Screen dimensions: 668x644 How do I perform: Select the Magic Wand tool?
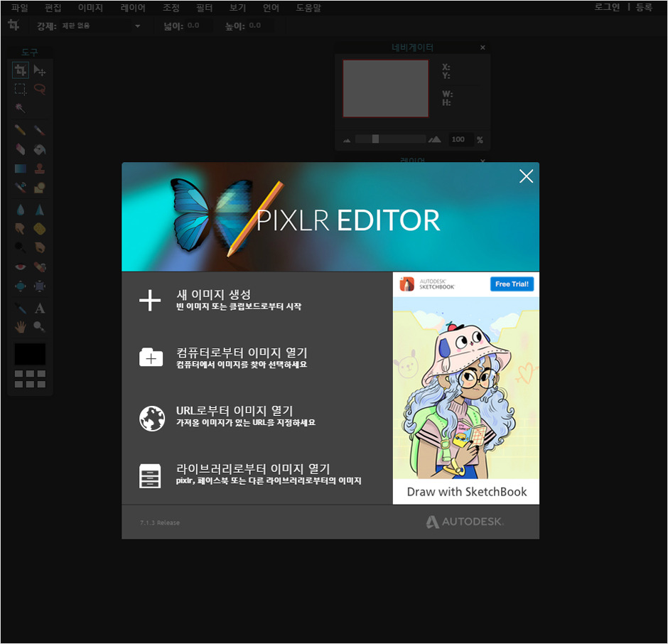[x=21, y=108]
